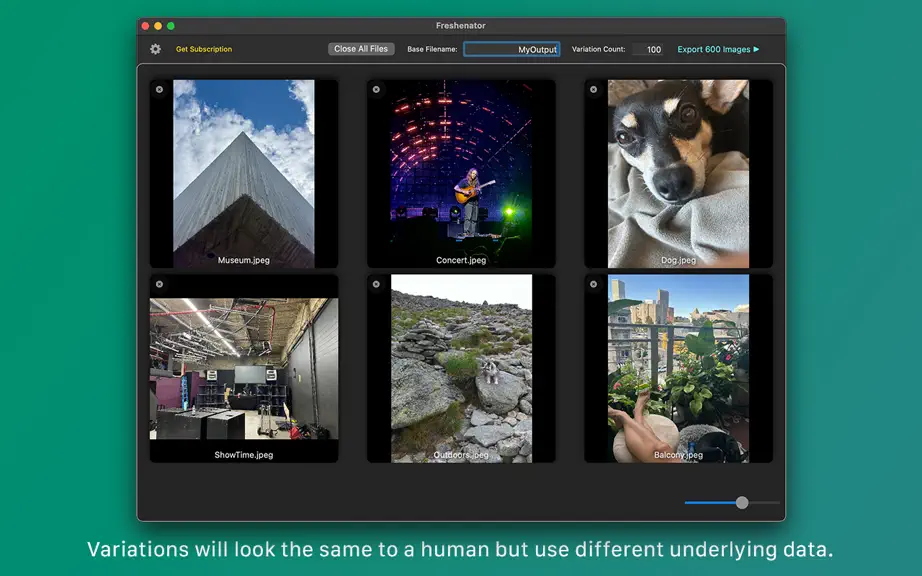Click the thumbnail size slider knob
The width and height of the screenshot is (922, 576).
742,503
